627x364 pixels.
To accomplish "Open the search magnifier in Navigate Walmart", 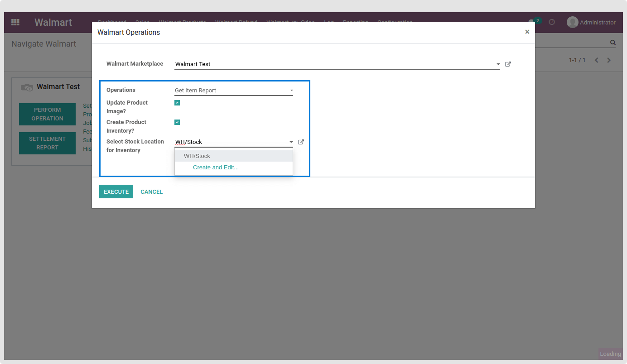I will [x=613, y=43].
